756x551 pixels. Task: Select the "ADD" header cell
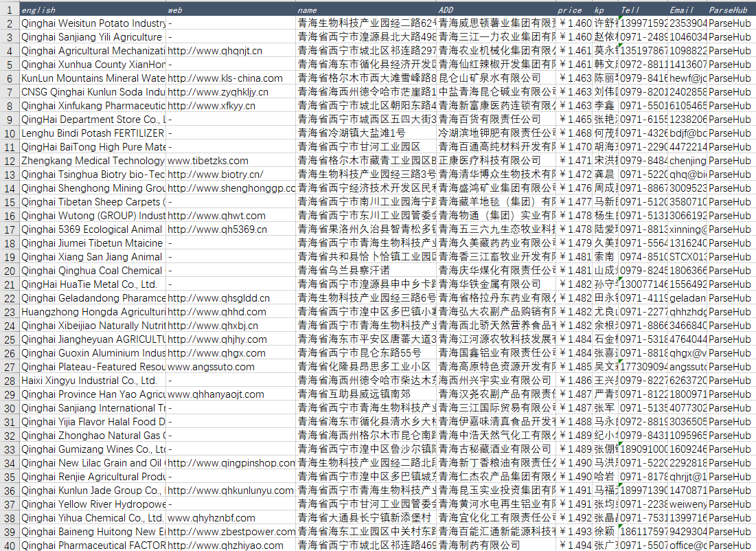tap(496, 10)
